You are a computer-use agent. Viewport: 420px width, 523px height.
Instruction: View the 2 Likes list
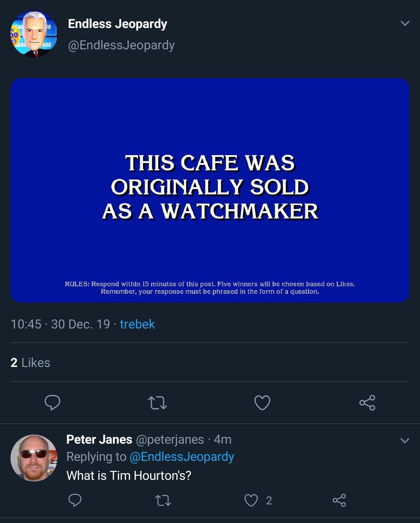[30, 363]
